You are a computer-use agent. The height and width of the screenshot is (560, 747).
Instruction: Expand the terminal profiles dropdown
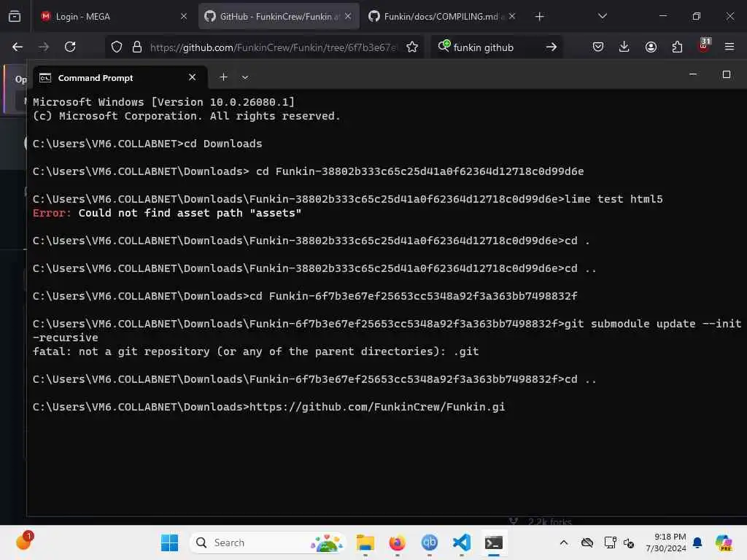[x=245, y=77]
